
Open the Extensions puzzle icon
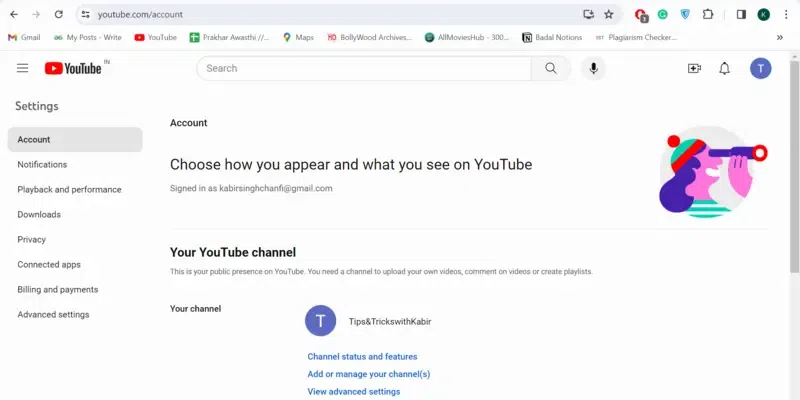tap(708, 14)
